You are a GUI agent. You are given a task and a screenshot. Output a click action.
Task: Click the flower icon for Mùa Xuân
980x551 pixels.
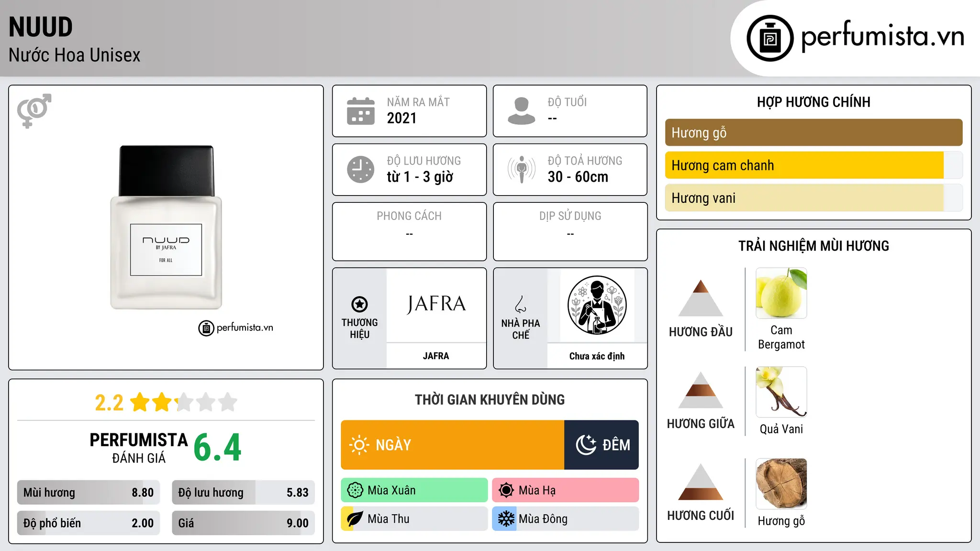tap(355, 490)
